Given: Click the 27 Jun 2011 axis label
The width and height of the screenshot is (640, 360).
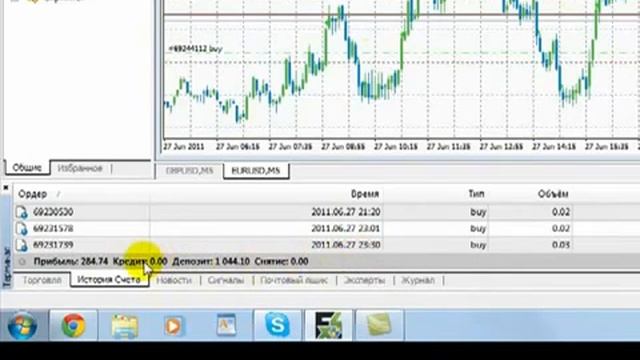Looking at the screenshot, I should pos(184,147).
